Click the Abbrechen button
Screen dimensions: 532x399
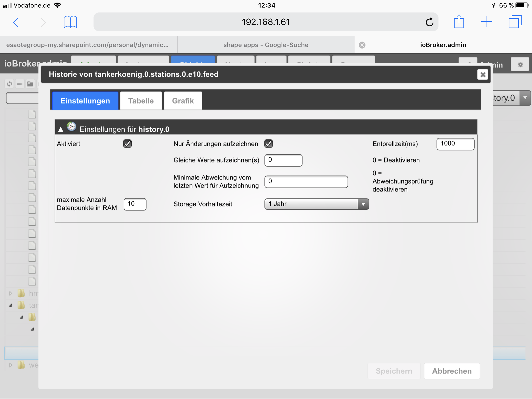[x=452, y=371]
